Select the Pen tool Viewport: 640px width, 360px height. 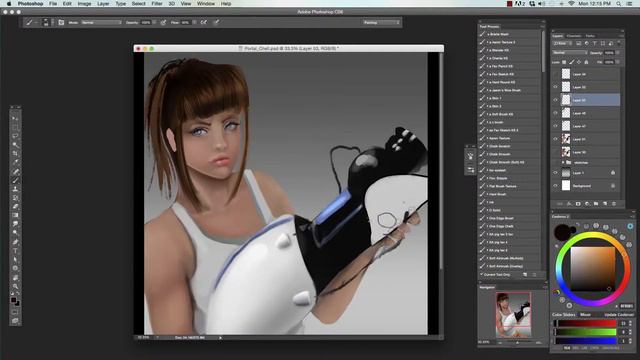click(15, 242)
